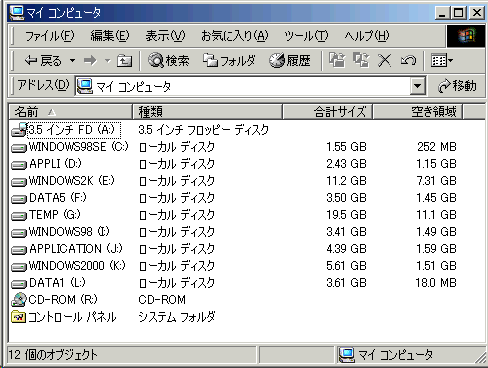The height and width of the screenshot is (368, 488).
Task: Click the 19.5 GB total size value
Action: (x=346, y=215)
